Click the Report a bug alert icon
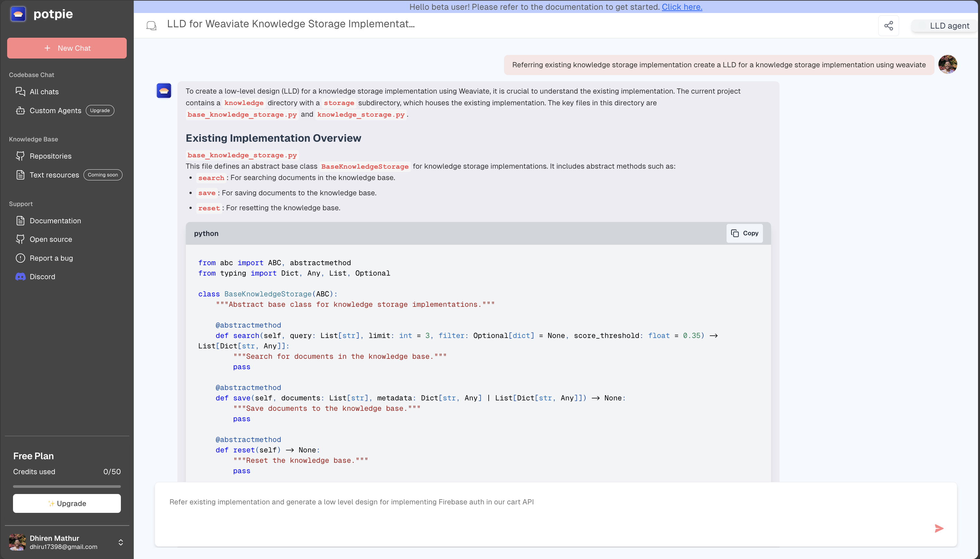 pyautogui.click(x=20, y=258)
